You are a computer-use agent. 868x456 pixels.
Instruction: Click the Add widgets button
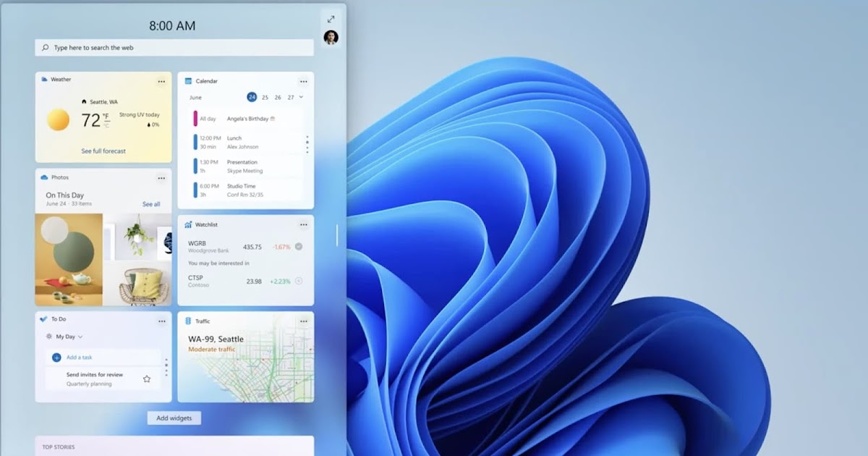[174, 418]
